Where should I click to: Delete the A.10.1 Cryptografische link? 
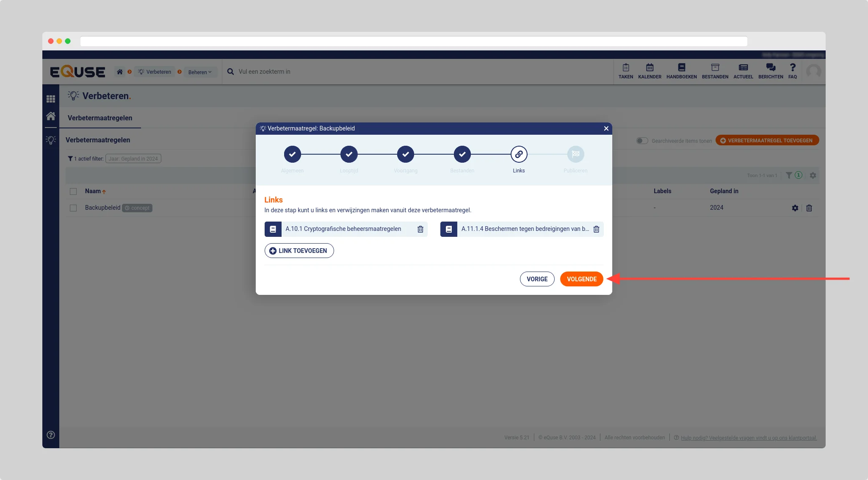(420, 229)
